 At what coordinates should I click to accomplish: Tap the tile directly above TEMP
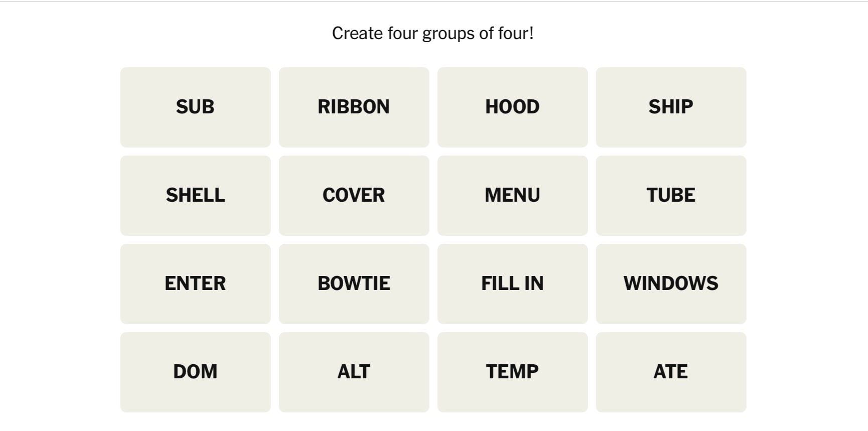pos(512,283)
